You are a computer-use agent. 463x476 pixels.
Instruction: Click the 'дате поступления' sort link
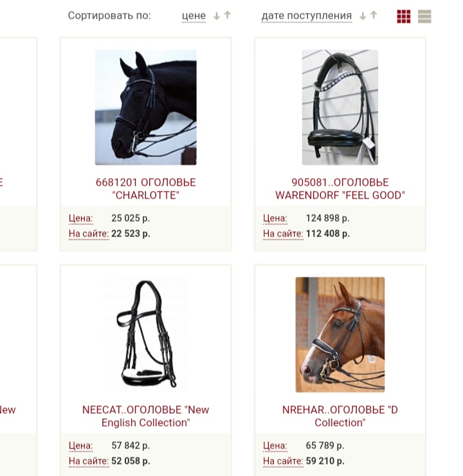(307, 16)
